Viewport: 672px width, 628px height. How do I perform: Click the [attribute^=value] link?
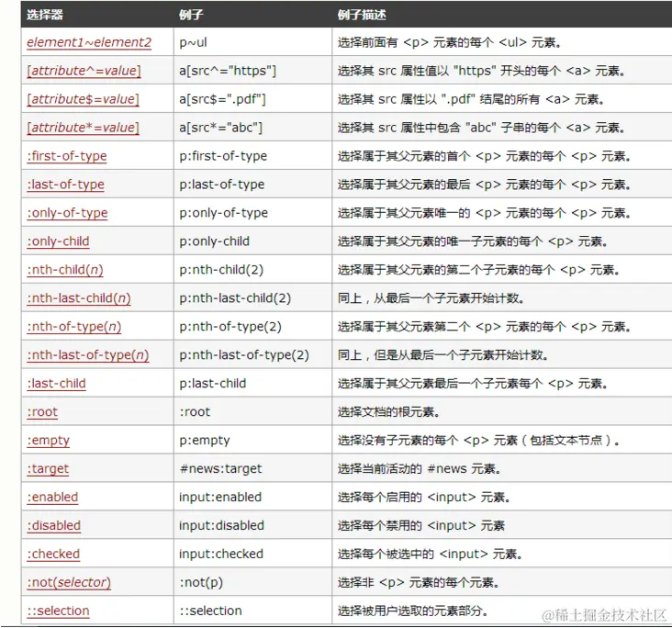pyautogui.click(x=84, y=71)
